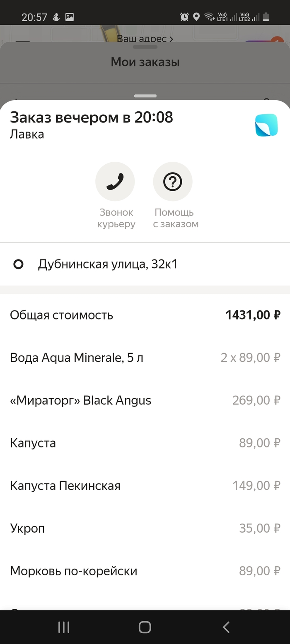Tap Android recent apps navigation icon
Viewport: 290px width, 644px height.
tap(63, 627)
